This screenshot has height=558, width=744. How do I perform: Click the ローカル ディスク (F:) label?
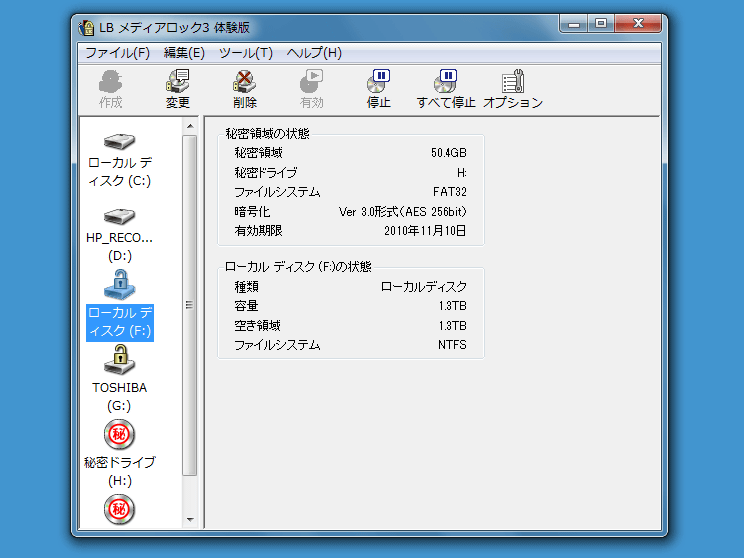tap(120, 322)
